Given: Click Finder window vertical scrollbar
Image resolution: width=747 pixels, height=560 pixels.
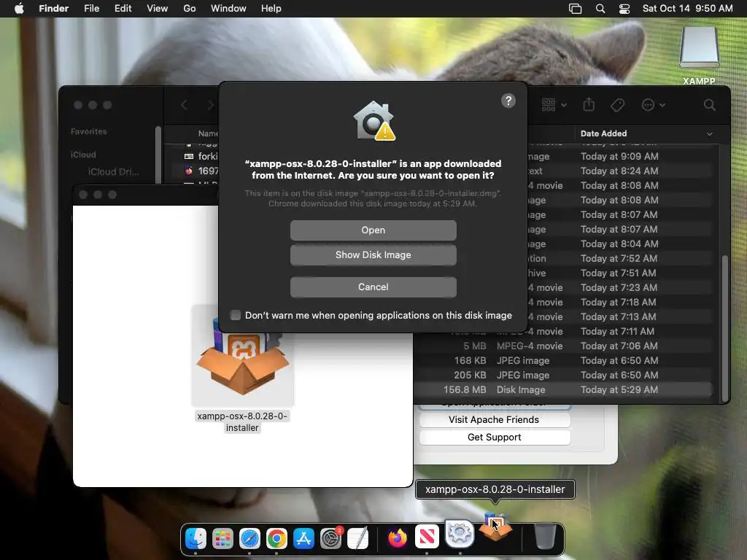Looking at the screenshot, I should click(724, 327).
